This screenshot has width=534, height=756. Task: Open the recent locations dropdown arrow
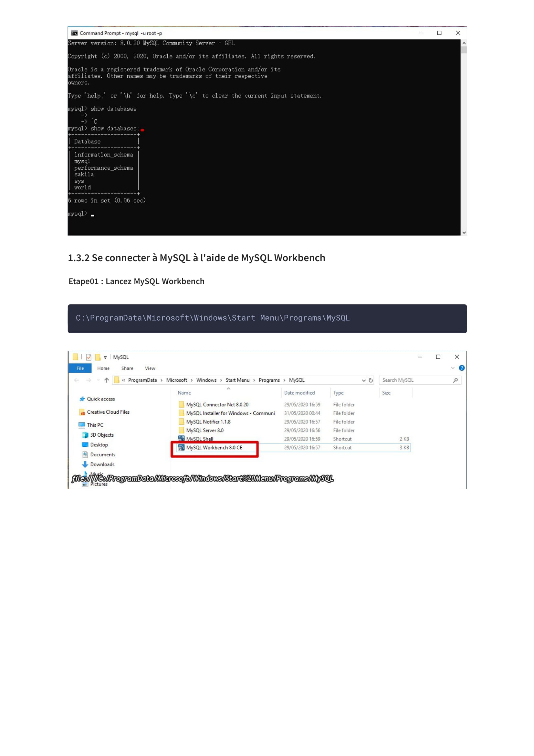coord(98,380)
